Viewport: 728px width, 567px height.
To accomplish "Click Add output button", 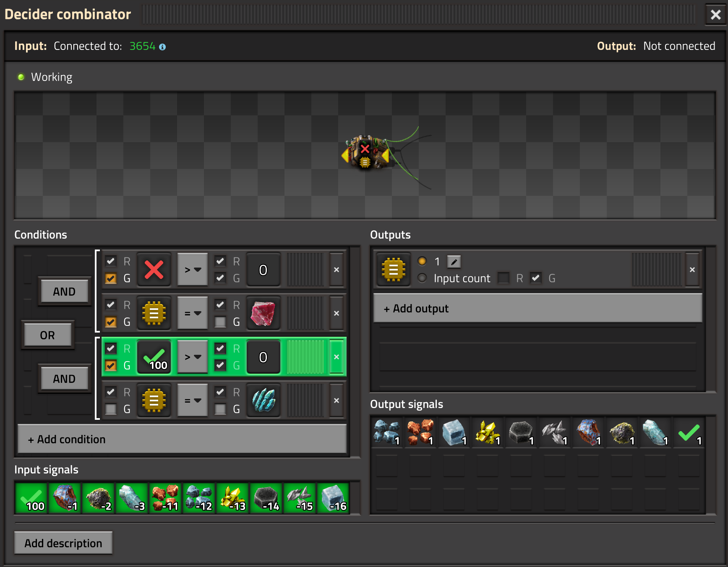I will [538, 308].
